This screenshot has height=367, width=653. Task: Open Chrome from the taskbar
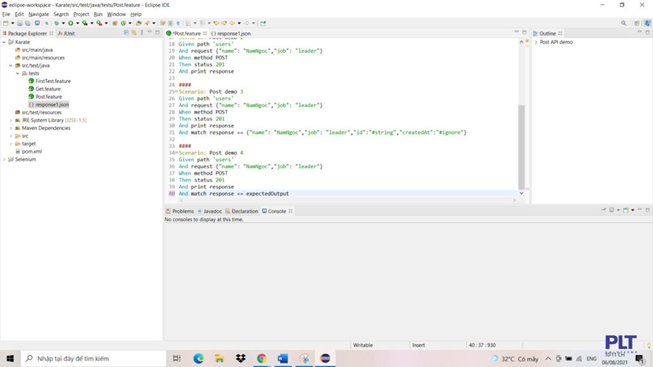tap(262, 358)
